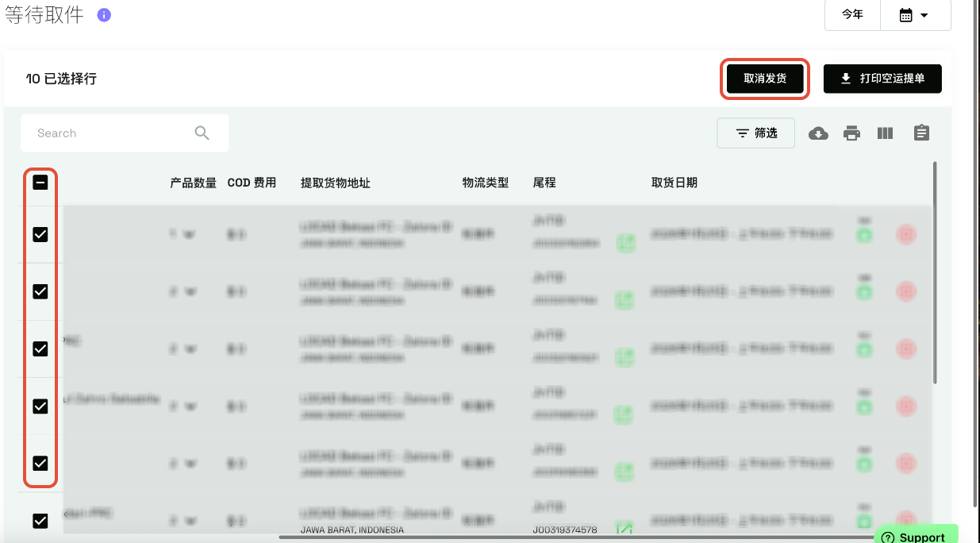This screenshot has width=980, height=543.
Task: Click the second row's red cancel icon
Action: pos(905,291)
